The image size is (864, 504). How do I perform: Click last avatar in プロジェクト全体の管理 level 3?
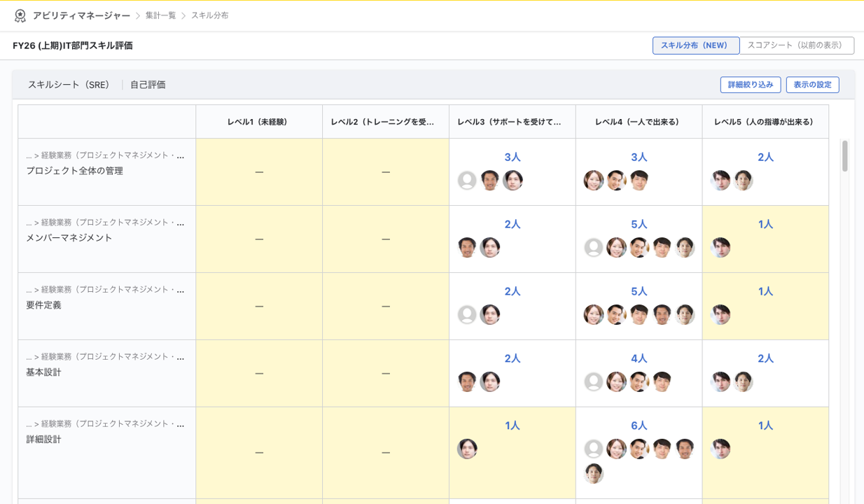[x=513, y=181]
